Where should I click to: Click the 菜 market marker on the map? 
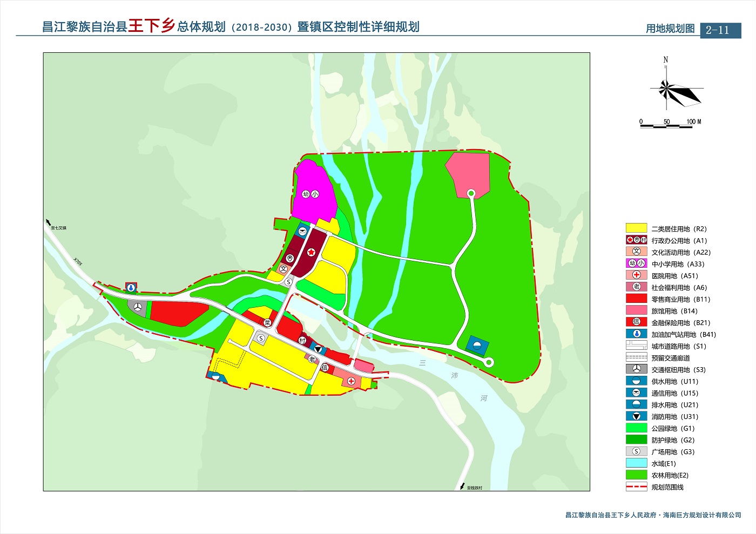click(267, 323)
